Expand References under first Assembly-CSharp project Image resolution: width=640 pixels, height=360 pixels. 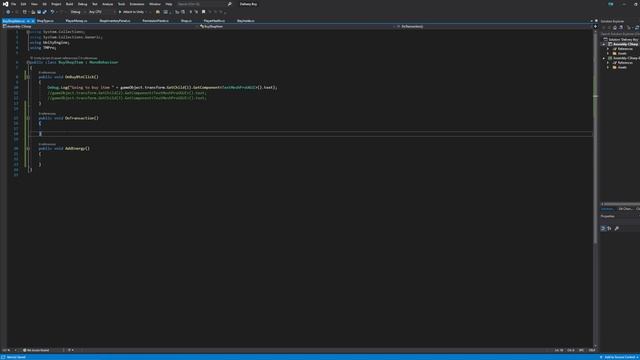point(608,49)
